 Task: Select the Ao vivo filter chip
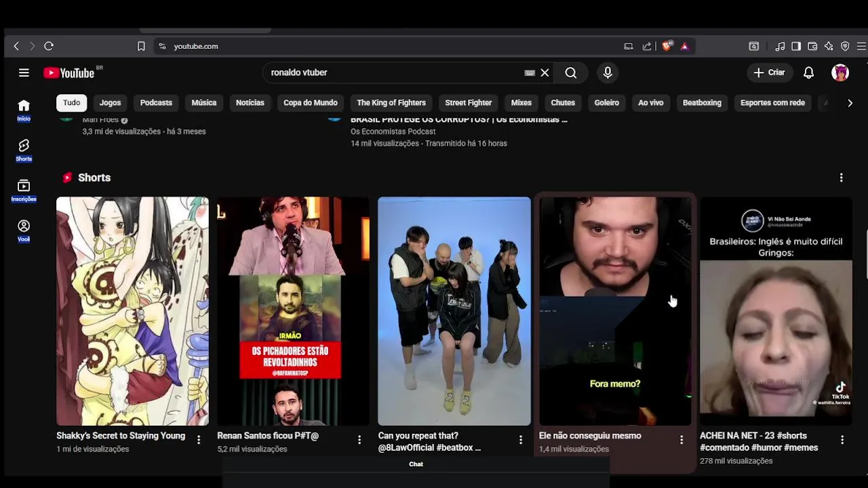click(650, 103)
